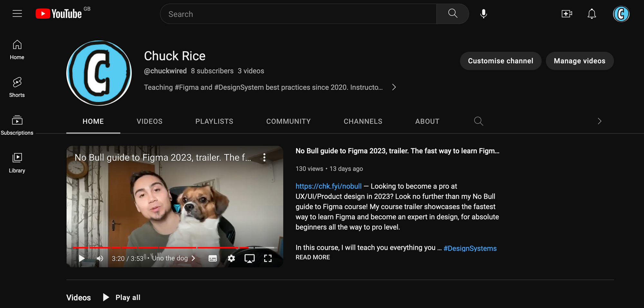Open the Create video icon
This screenshot has width=644, height=308.
[x=567, y=14]
